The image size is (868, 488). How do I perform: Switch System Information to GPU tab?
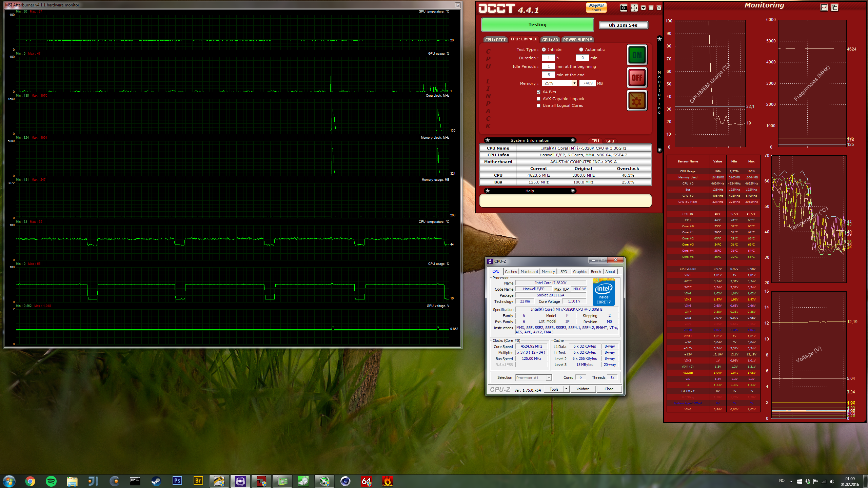click(x=610, y=141)
